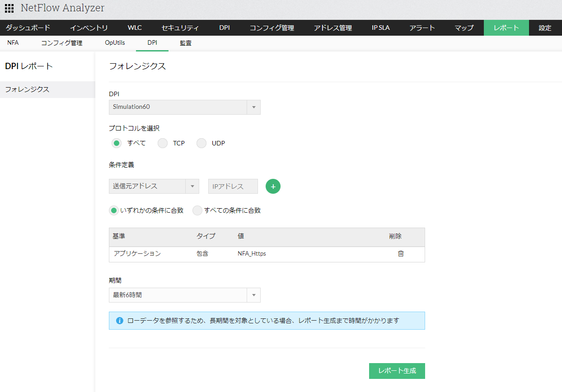Choose すべての条件に合致 option
The width and height of the screenshot is (562, 392).
(x=197, y=210)
